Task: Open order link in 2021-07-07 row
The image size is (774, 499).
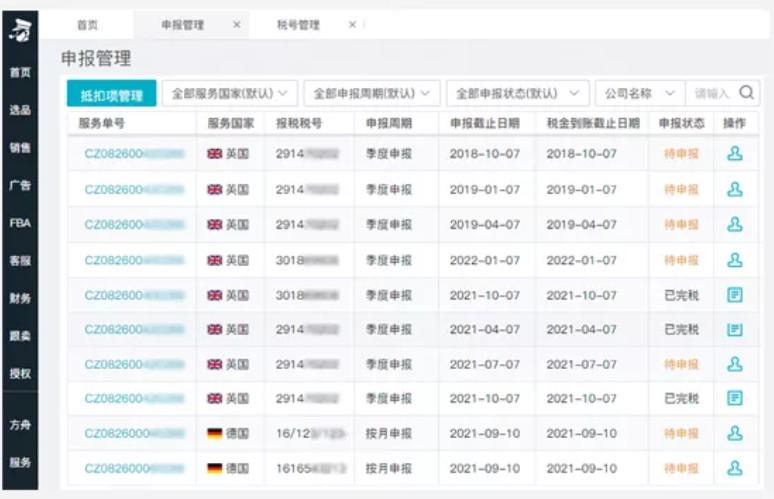Action: point(134,364)
